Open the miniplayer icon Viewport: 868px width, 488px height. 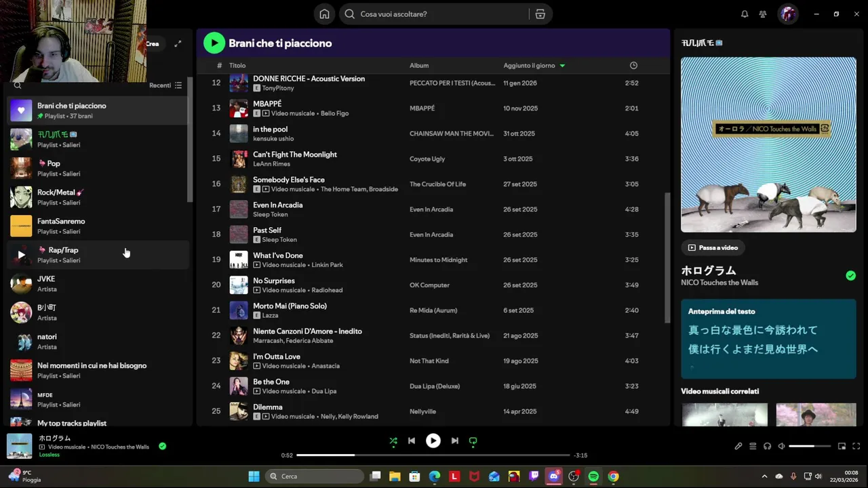click(x=842, y=446)
